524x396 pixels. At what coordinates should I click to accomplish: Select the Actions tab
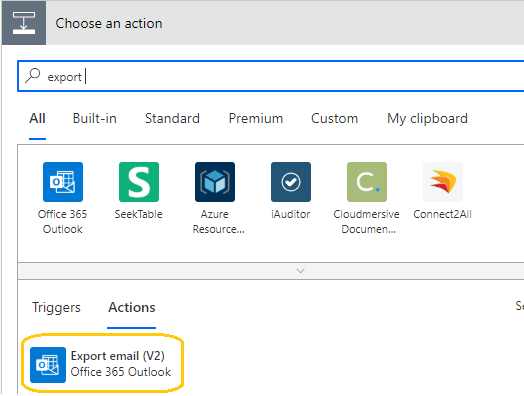(132, 307)
